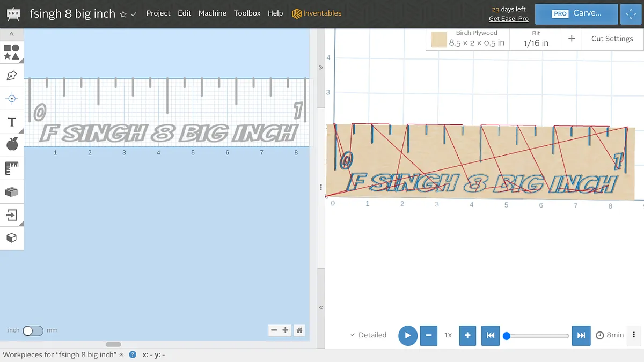
Task: Click the Carve button
Action: pos(576,13)
